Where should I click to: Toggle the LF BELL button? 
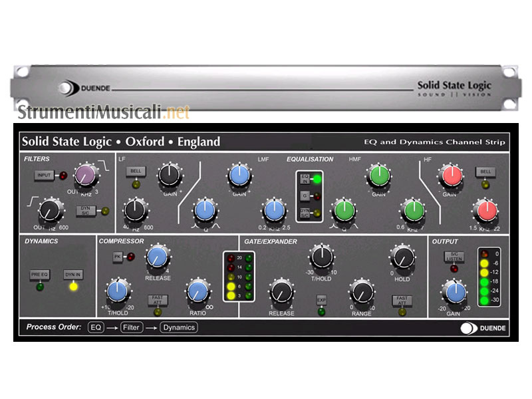point(136,172)
